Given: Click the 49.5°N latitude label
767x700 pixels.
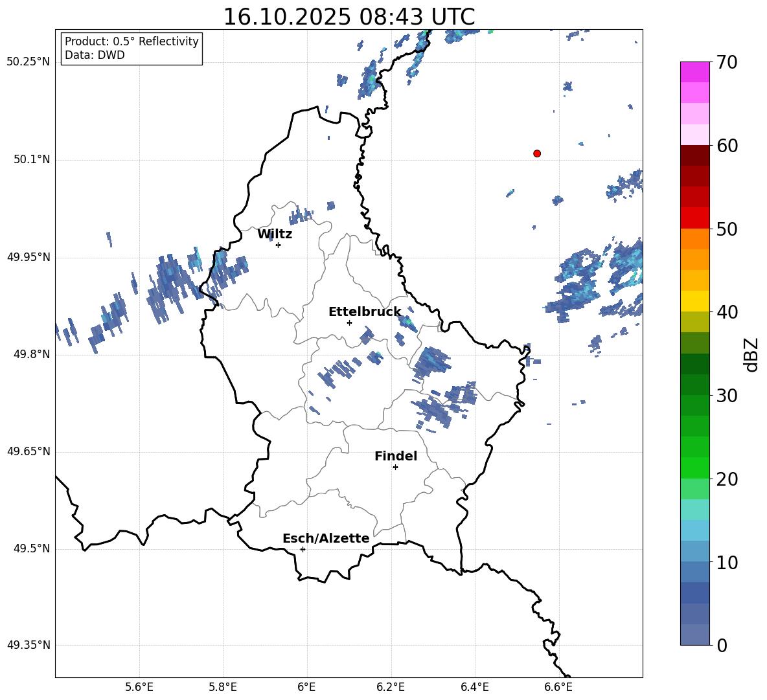Looking at the screenshot, I should click(x=32, y=548).
